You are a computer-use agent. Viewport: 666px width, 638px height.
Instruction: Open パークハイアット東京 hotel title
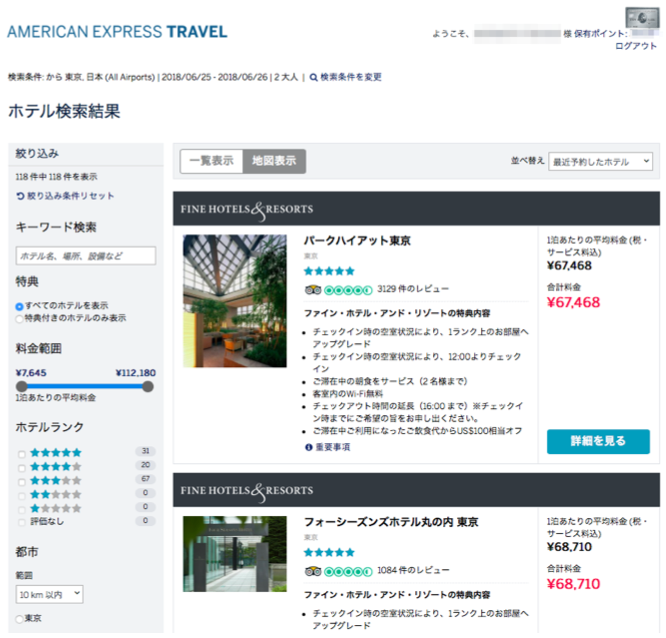357,241
